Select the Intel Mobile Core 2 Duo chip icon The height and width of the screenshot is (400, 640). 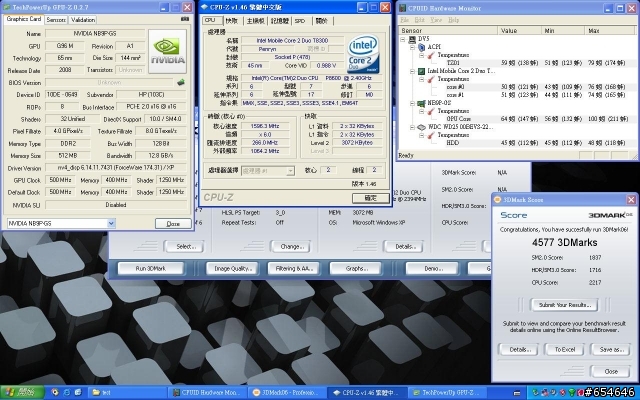coord(422,71)
